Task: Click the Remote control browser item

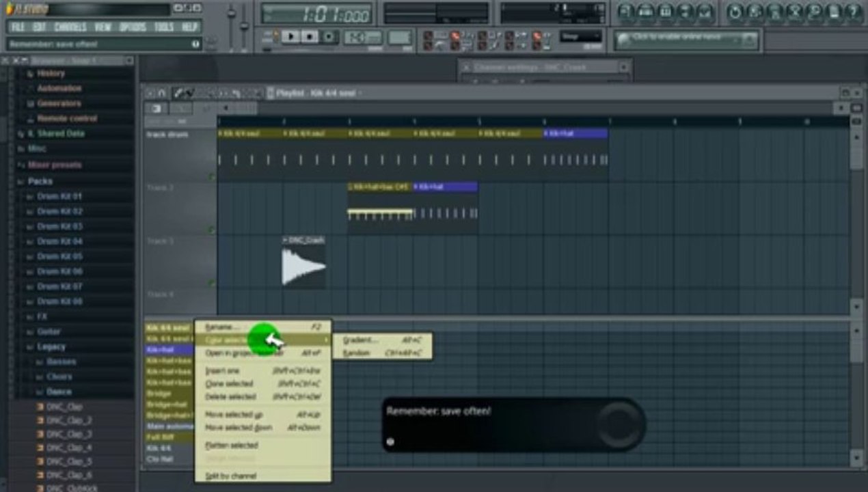Action: coord(67,119)
